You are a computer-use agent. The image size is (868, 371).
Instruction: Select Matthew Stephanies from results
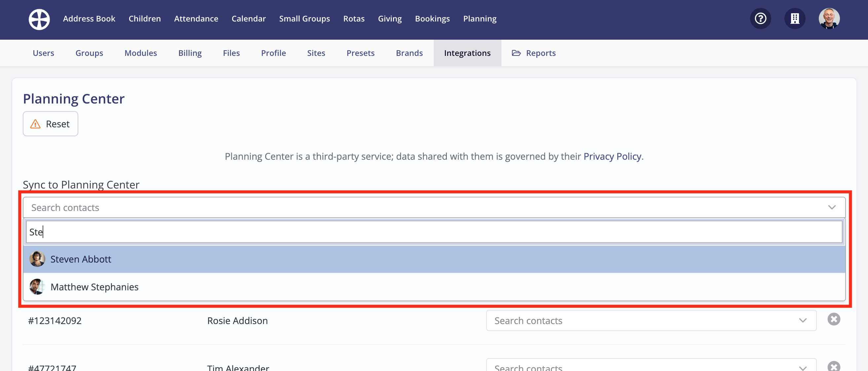click(x=434, y=287)
